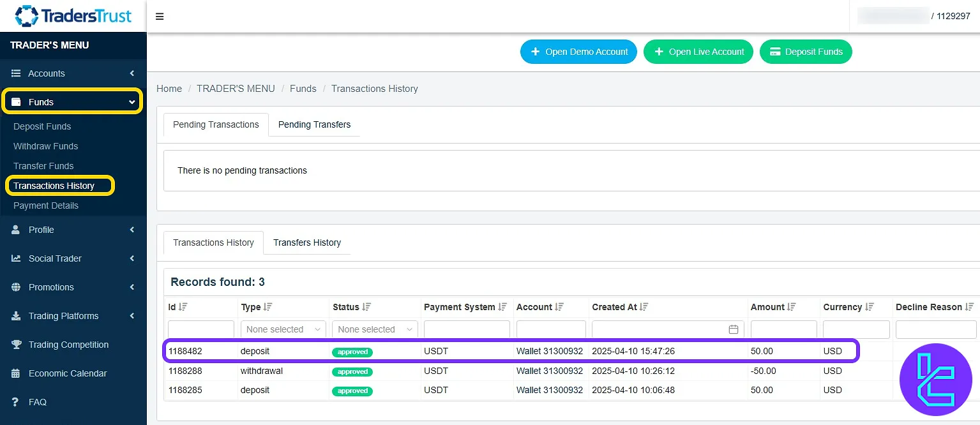Click the FAQ question mark icon
Image resolution: width=980 pixels, height=425 pixels.
pyautogui.click(x=16, y=402)
